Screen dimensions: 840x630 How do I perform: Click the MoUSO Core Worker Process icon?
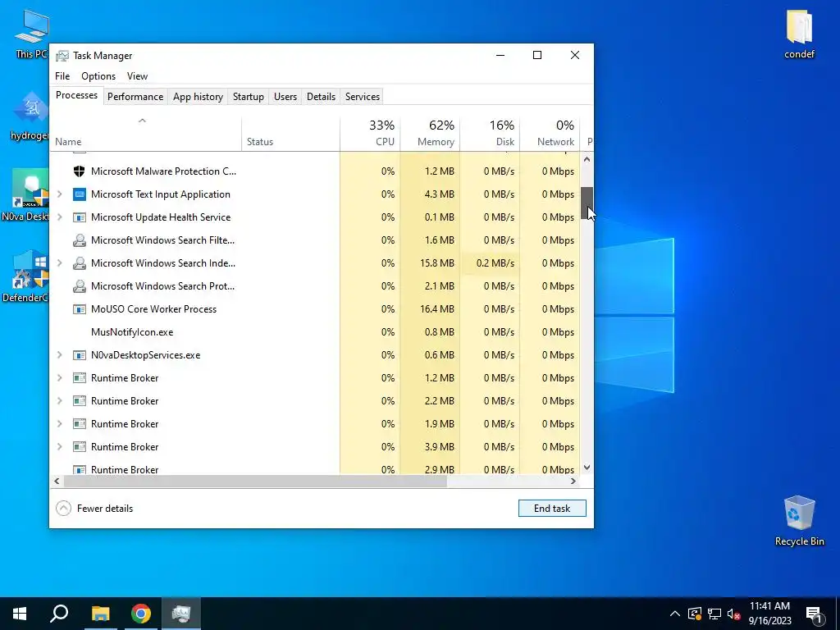pos(80,309)
